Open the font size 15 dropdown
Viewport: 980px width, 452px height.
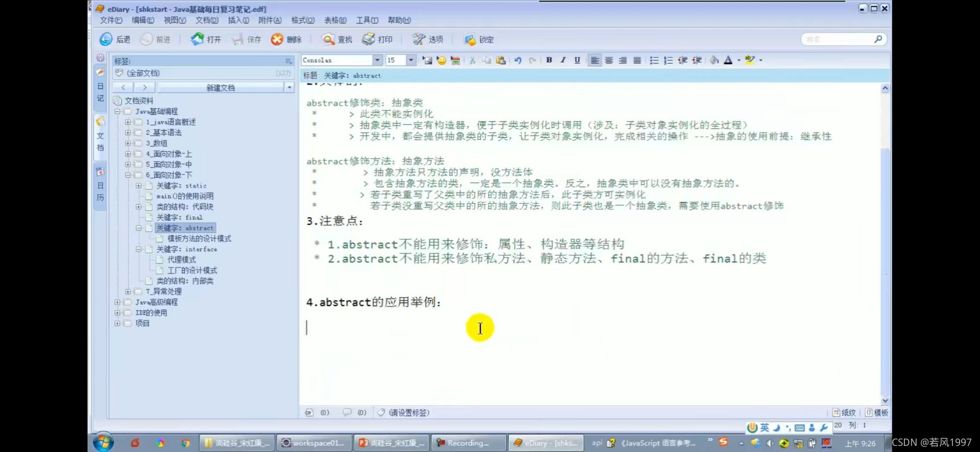pyautogui.click(x=411, y=60)
